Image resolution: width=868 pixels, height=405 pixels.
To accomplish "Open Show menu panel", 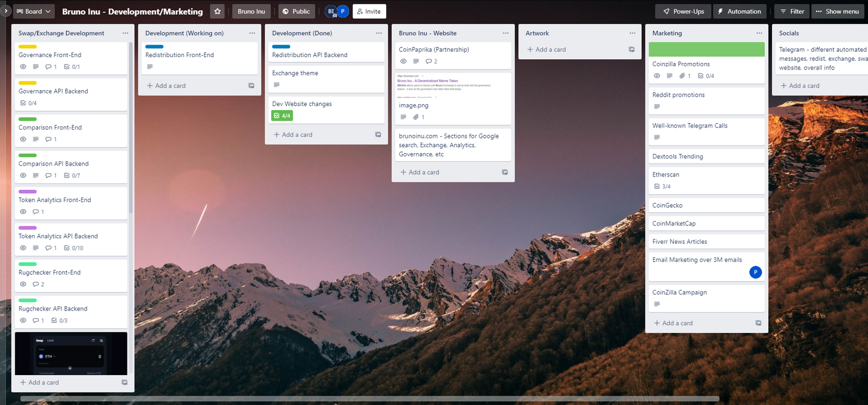I will (837, 11).
